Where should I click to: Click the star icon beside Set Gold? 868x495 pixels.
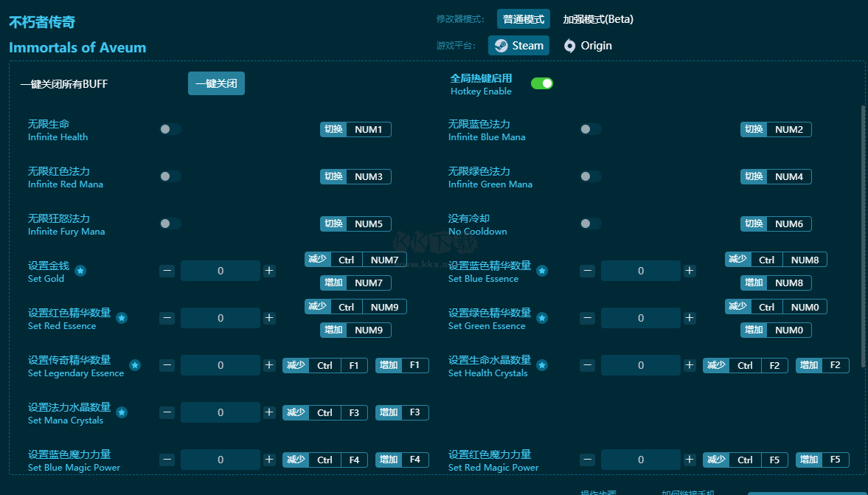coord(80,271)
